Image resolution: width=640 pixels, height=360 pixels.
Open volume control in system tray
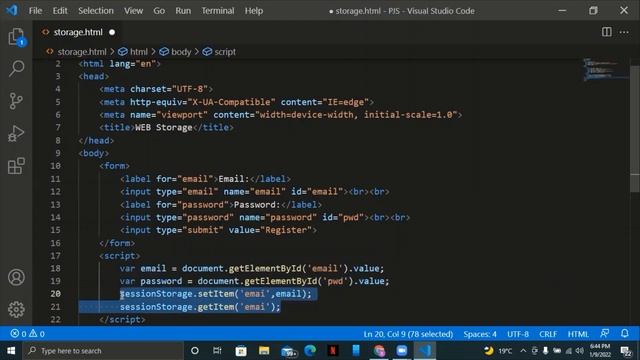point(580,351)
